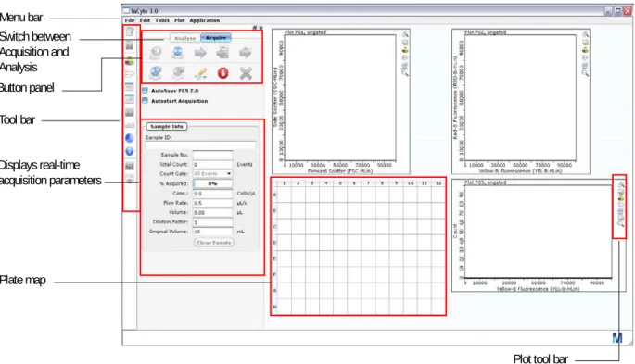Image resolution: width=635 pixels, height=364 pixels.
Task: Click the "Plot P01, ungated" title
Action: (305, 32)
